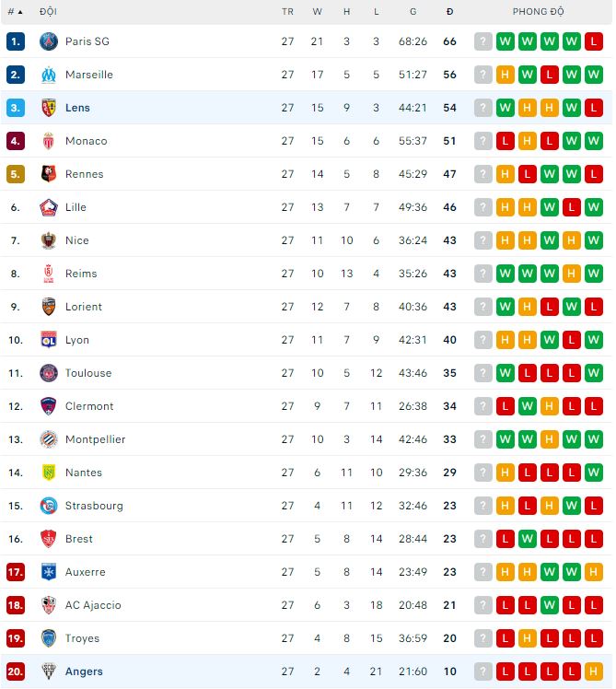Open the Angers team link
This screenshot has width=616, height=689.
tap(84, 671)
